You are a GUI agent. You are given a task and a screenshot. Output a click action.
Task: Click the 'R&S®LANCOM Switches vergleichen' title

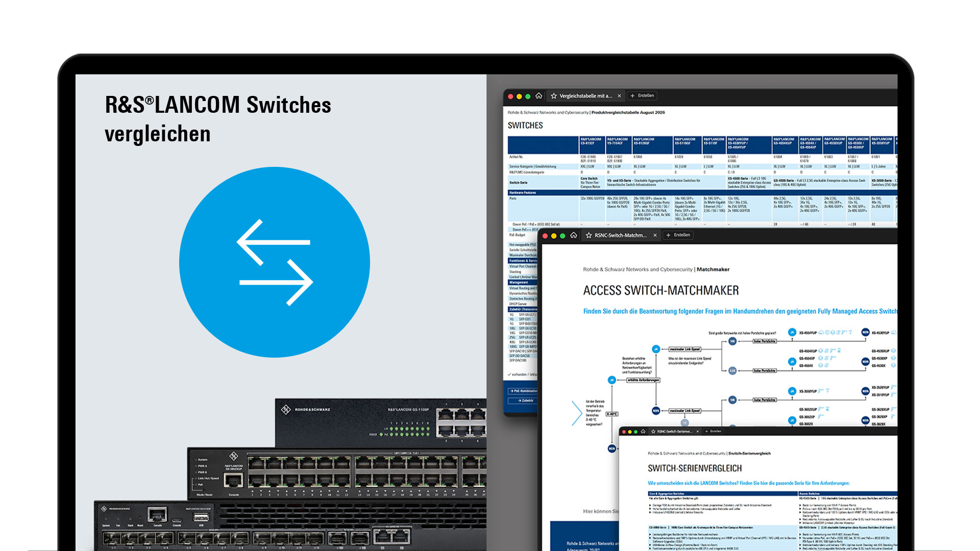point(218,119)
